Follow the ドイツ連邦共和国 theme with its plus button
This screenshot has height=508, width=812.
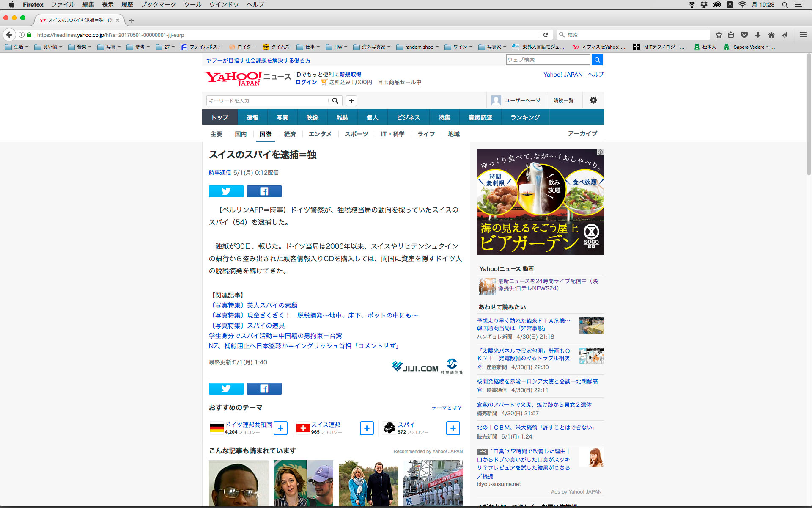coord(280,428)
